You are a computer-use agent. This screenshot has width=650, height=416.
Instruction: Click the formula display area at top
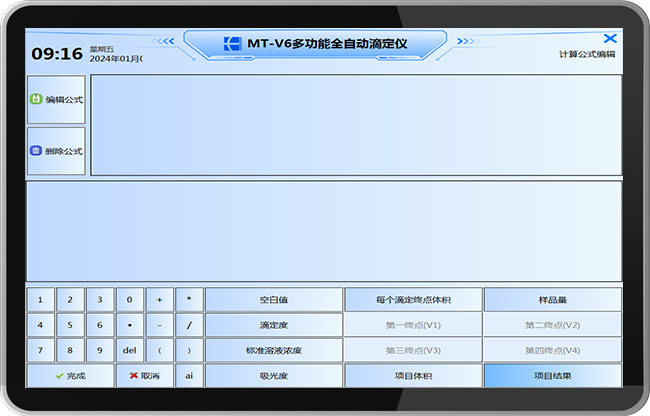coord(355,125)
